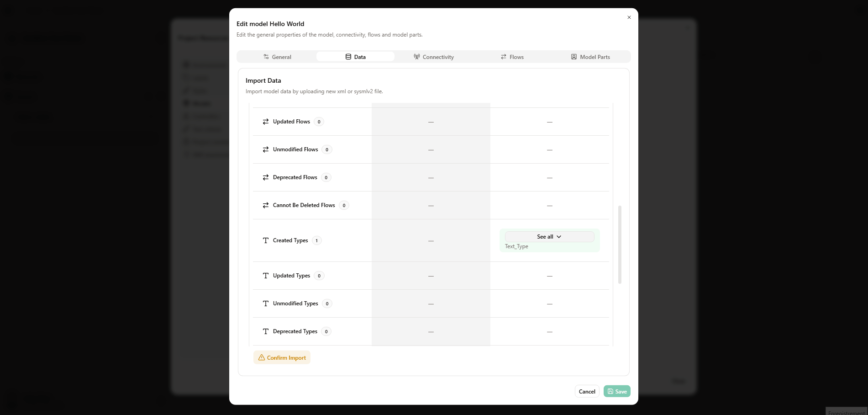The image size is (868, 415).
Task: Open the Connectivity tab
Action: pos(434,57)
